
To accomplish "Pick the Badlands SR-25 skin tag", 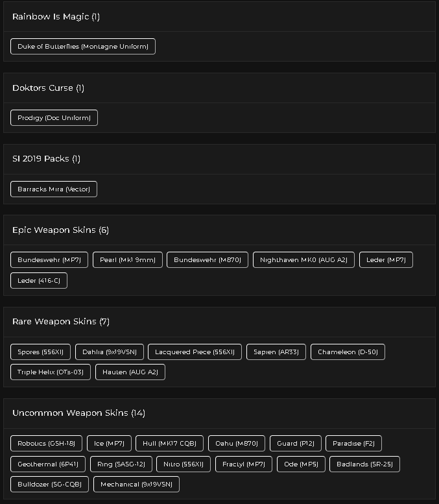I will tap(365, 464).
